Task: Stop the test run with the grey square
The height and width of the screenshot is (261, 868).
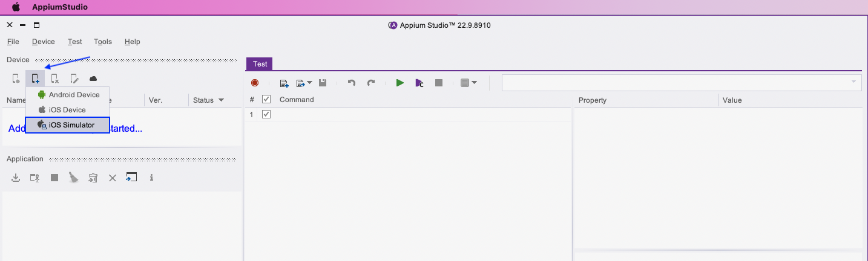Action: [439, 83]
